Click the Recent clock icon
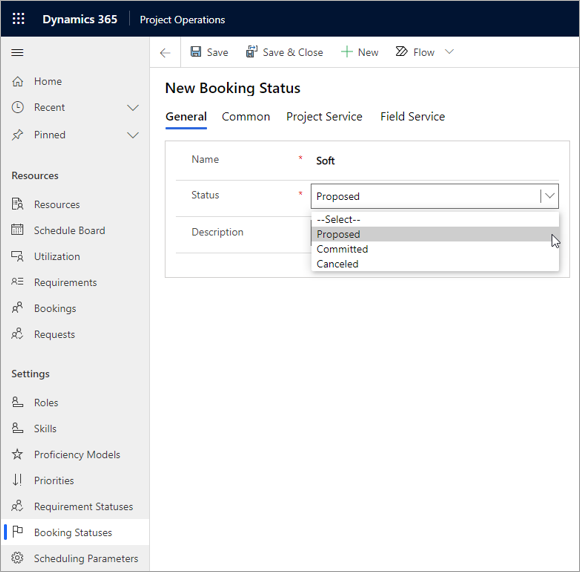580x572 pixels. click(x=17, y=107)
